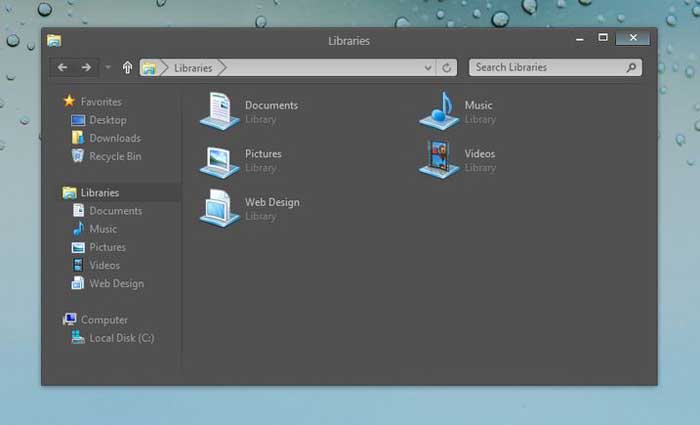
Task: Open recent locations dropdown arrow
Action: (108, 68)
